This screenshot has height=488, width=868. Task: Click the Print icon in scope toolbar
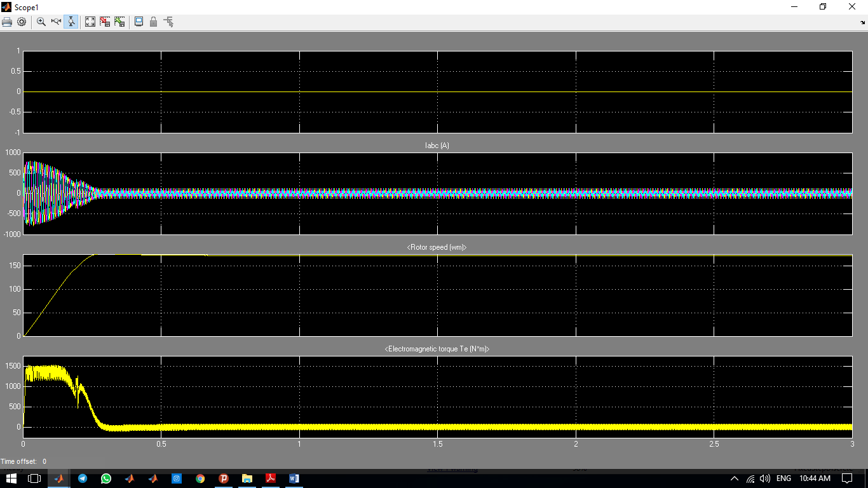pos(7,22)
